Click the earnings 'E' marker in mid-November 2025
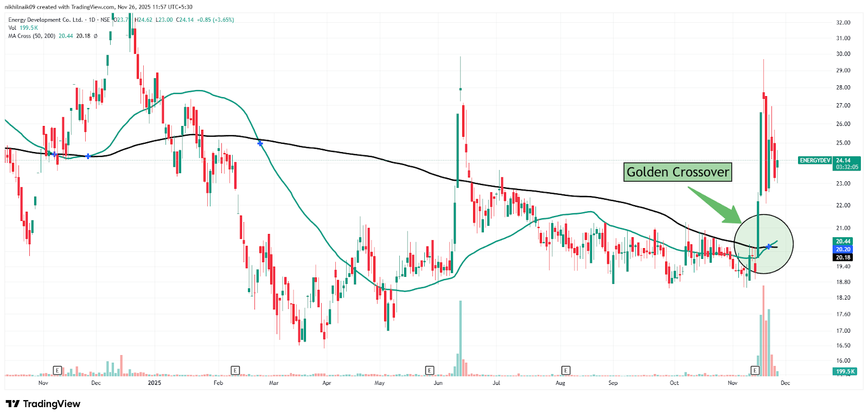This screenshot has width=868, height=418. click(755, 370)
